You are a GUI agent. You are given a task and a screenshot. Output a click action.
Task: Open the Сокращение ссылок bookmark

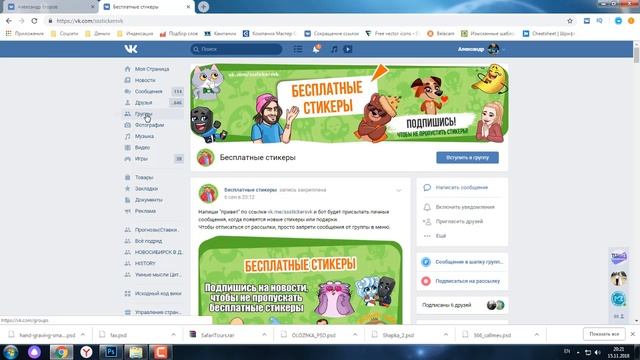(331, 33)
